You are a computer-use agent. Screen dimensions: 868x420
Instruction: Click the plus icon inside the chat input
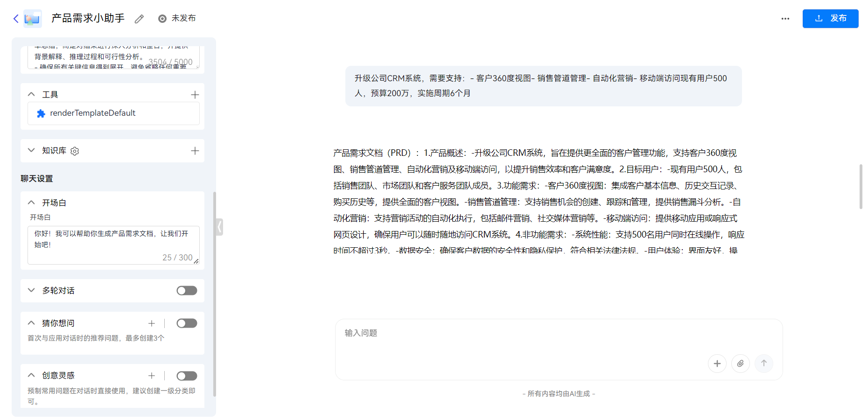pyautogui.click(x=717, y=363)
